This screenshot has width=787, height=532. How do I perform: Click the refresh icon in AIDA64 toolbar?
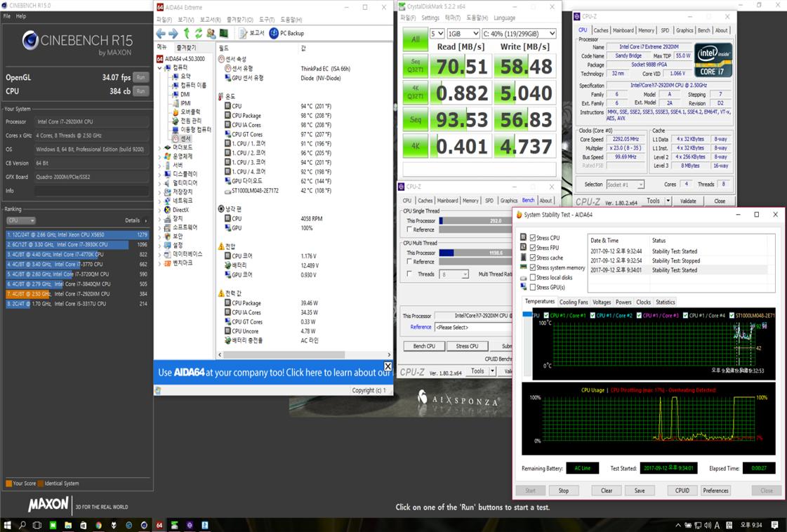(198, 34)
